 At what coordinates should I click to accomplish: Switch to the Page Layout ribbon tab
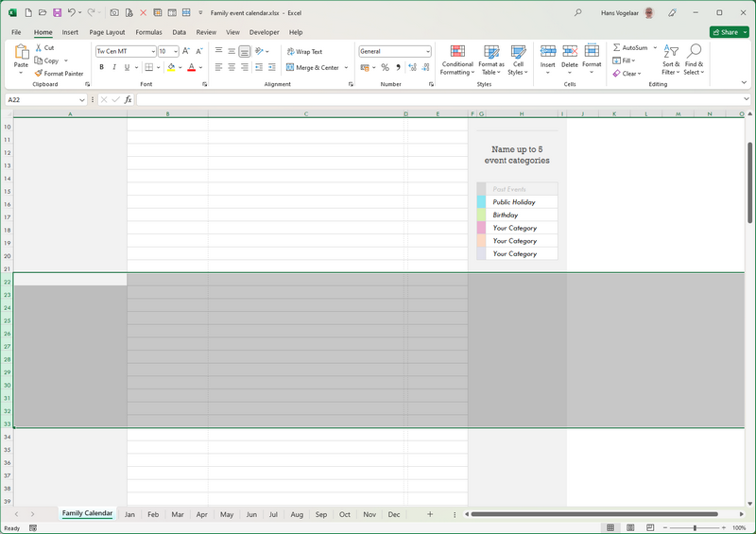click(x=107, y=32)
